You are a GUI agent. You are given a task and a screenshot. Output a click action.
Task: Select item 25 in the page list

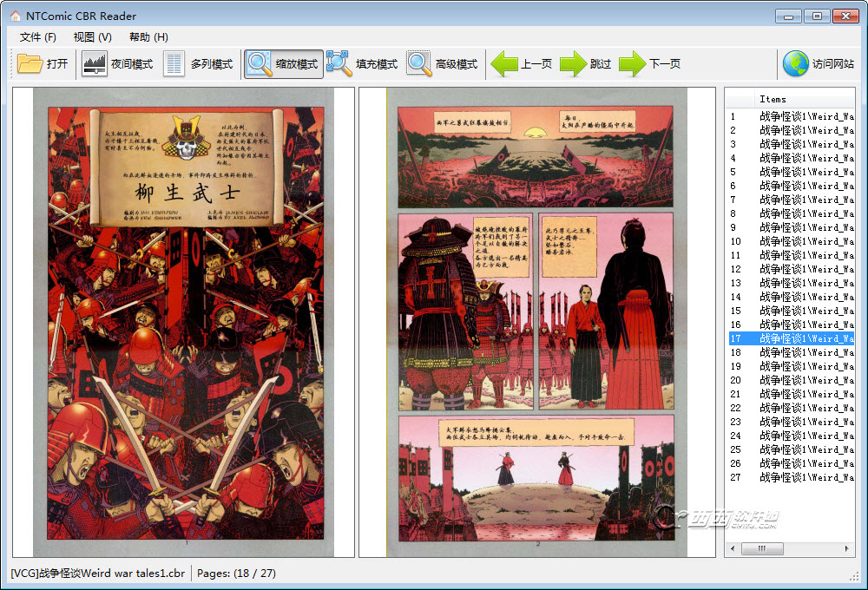click(792, 449)
